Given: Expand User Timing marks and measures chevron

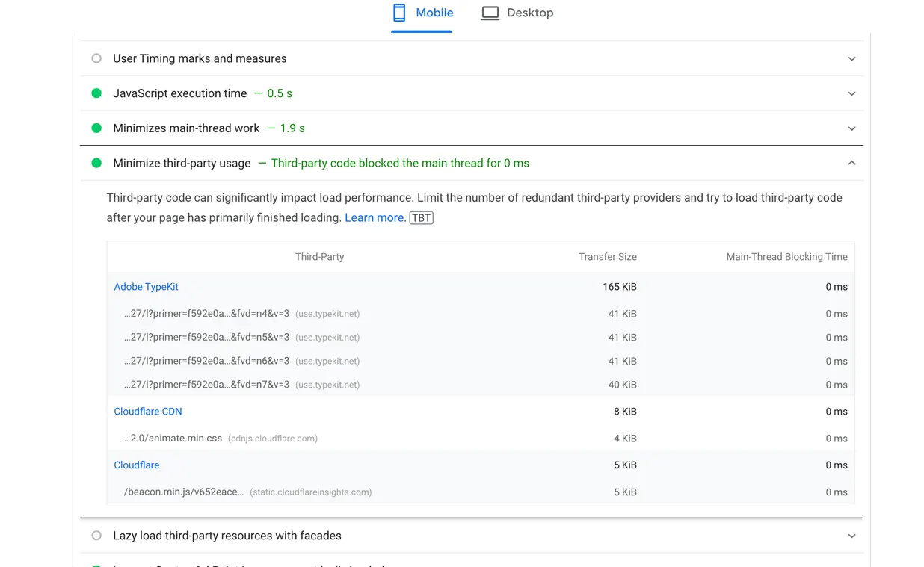Looking at the screenshot, I should pos(851,58).
